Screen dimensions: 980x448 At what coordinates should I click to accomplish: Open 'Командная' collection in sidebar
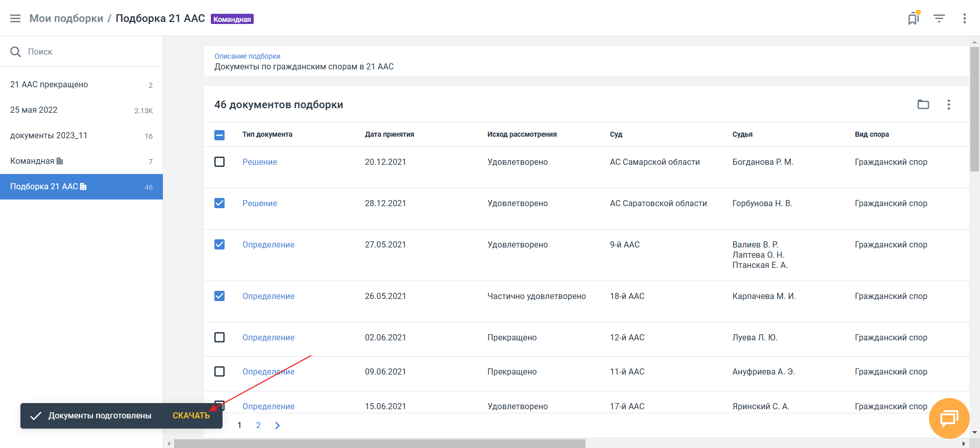click(82, 161)
